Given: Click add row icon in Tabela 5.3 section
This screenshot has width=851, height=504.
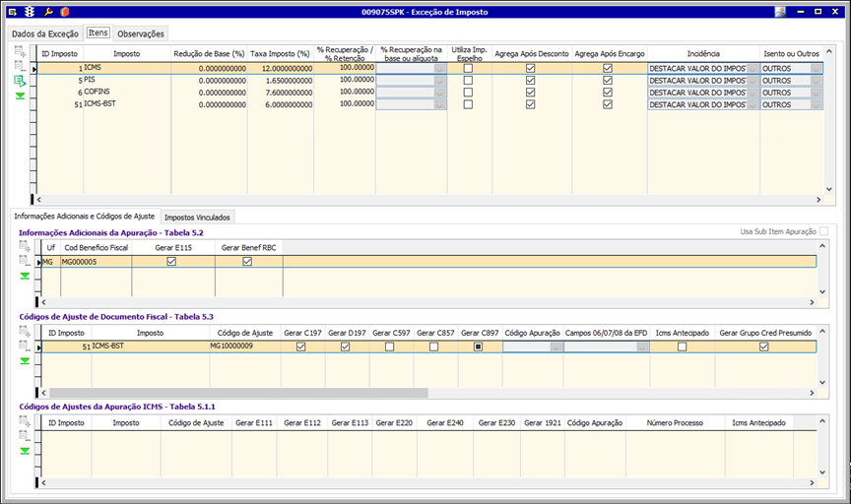Looking at the screenshot, I should click(x=25, y=331).
